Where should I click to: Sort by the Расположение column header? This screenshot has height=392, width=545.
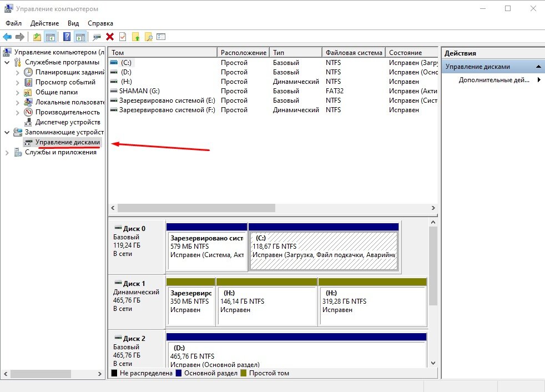(x=243, y=53)
